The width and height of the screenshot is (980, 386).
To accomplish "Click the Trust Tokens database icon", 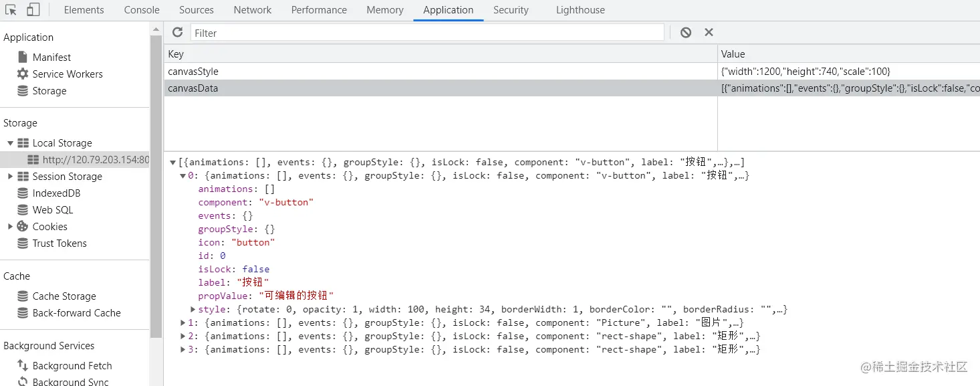I will [23, 243].
